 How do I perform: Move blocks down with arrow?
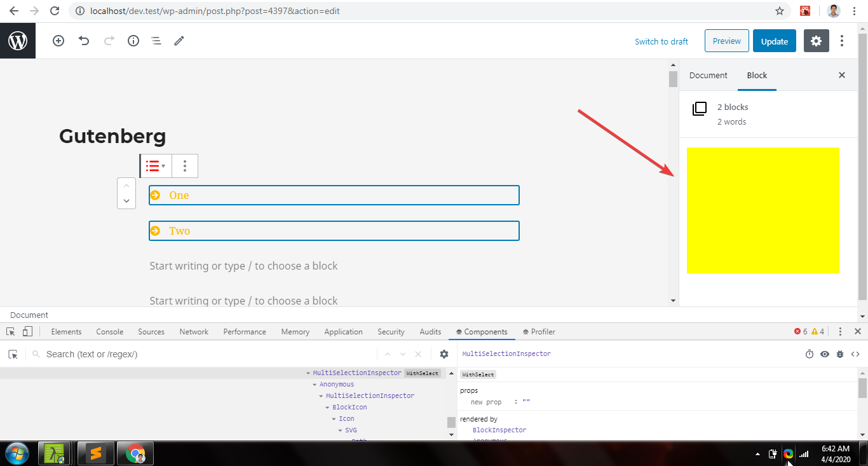(126, 201)
